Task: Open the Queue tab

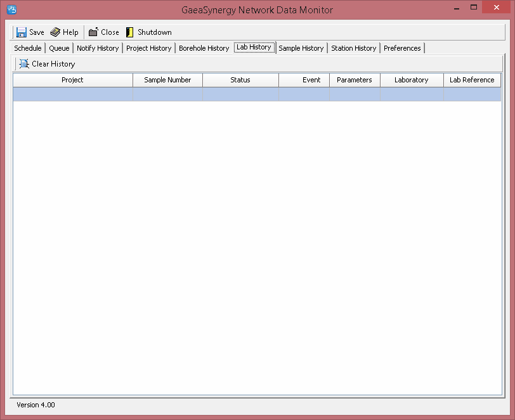Action: 59,48
